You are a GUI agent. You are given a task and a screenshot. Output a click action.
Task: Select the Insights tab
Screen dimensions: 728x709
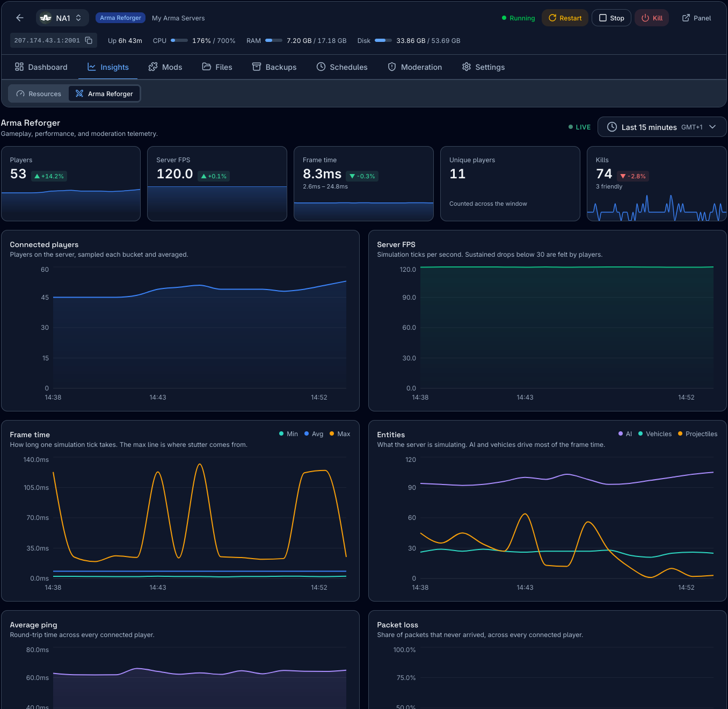108,67
